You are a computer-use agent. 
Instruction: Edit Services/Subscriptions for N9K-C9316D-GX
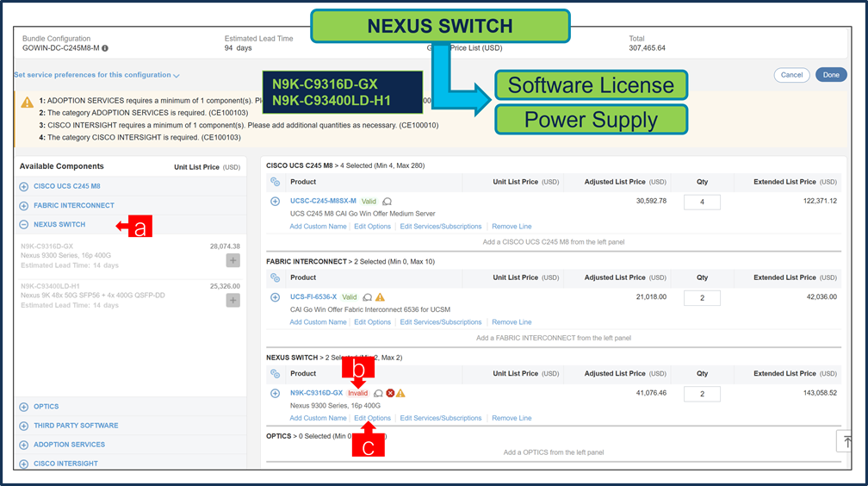[x=441, y=419]
